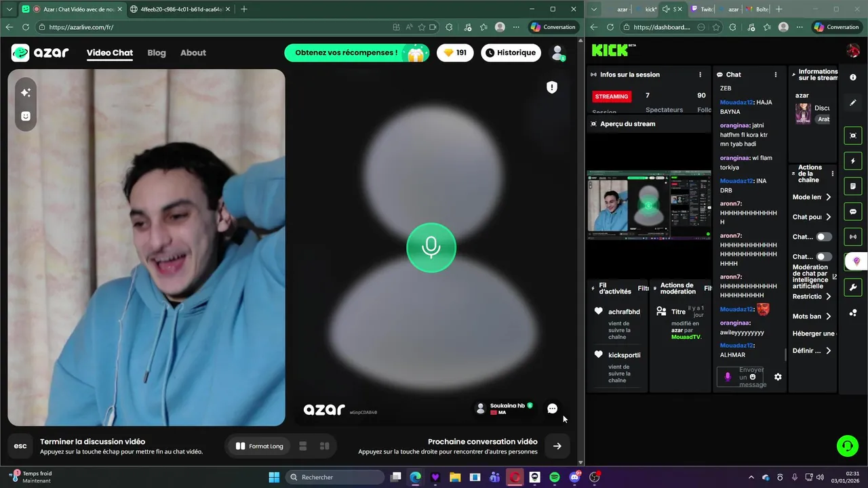Click the Azar logo in header
Image resolution: width=868 pixels, height=488 pixels.
point(40,53)
